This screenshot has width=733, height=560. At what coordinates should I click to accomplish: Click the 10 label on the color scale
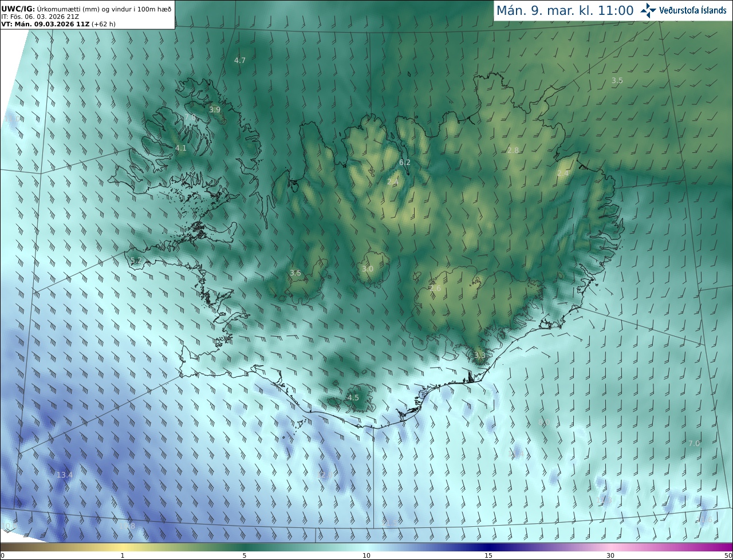tap(366, 555)
